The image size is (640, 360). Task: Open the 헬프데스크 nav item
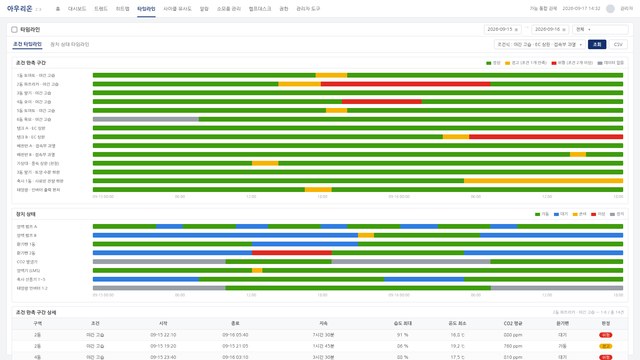pos(260,9)
